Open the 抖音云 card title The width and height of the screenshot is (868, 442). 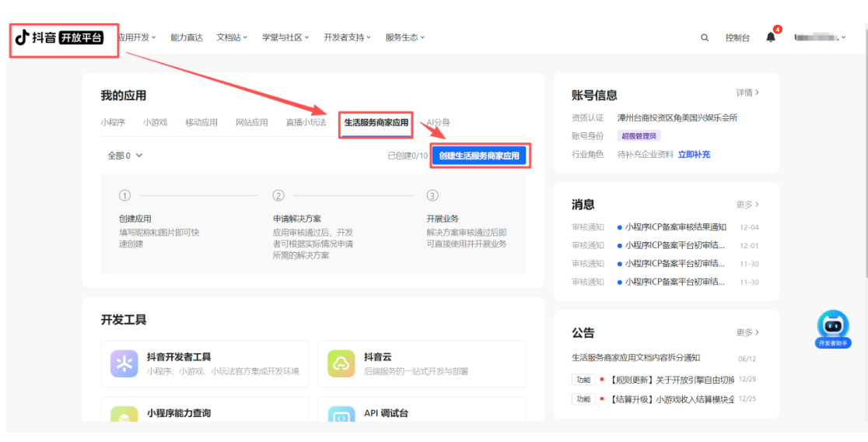377,357
